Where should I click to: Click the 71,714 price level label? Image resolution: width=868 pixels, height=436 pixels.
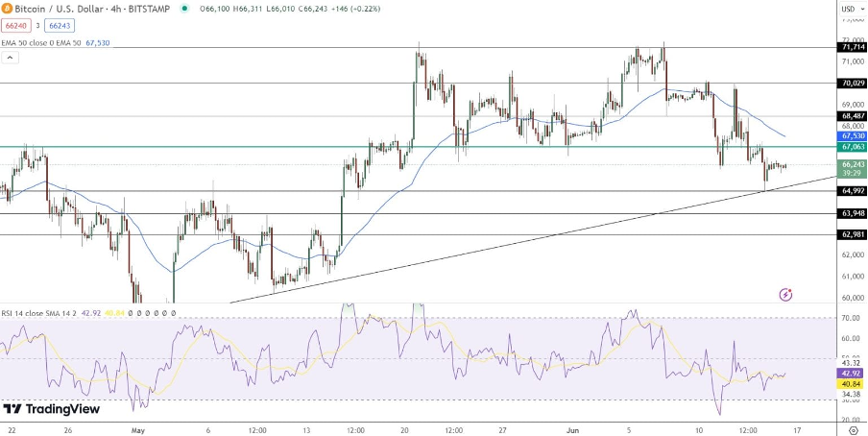click(x=853, y=47)
